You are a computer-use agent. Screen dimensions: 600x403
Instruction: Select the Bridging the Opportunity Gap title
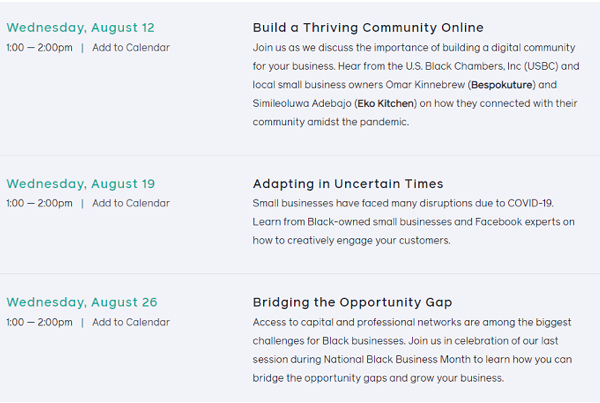(352, 302)
